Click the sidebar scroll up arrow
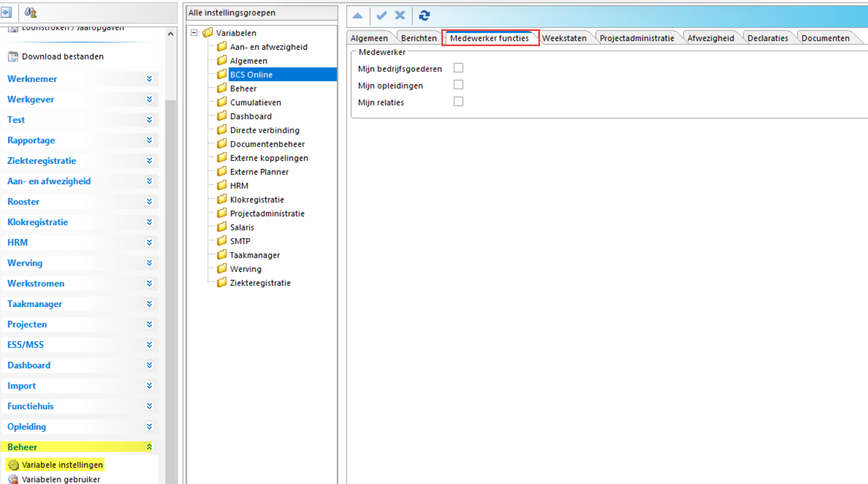The image size is (868, 484). click(x=170, y=34)
